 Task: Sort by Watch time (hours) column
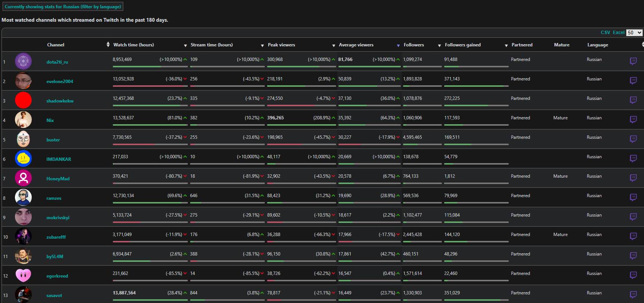[134, 45]
